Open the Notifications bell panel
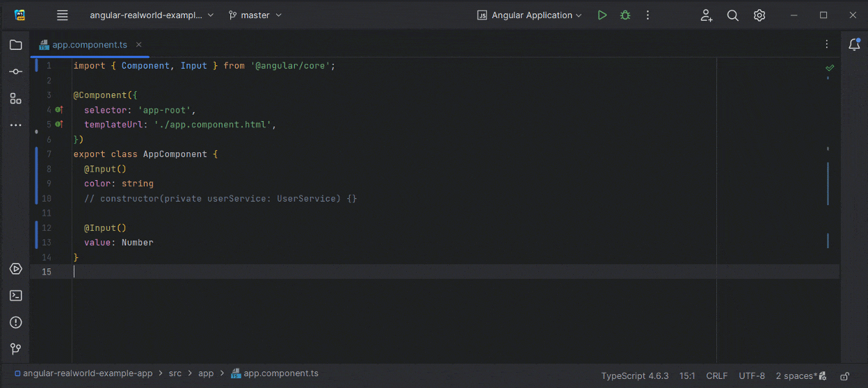868x388 pixels. (854, 45)
